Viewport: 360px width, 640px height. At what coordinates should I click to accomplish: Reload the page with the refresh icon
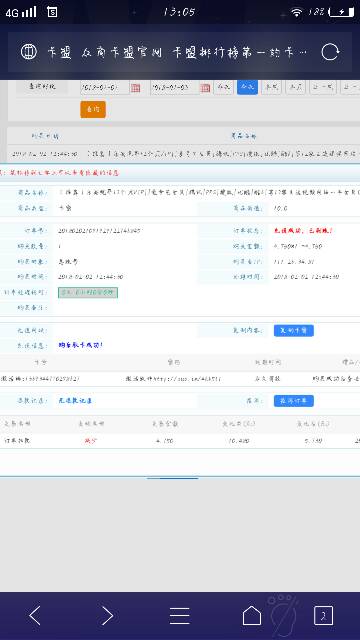click(330, 52)
